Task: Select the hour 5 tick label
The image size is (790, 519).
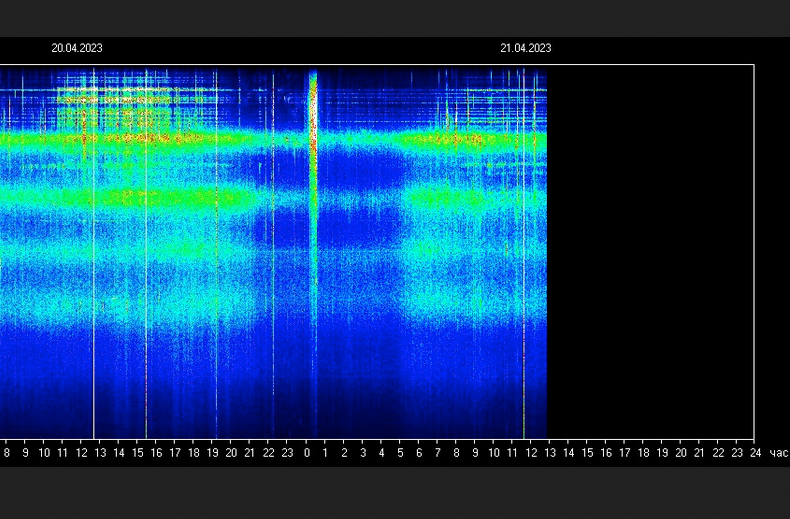Action: click(x=400, y=453)
